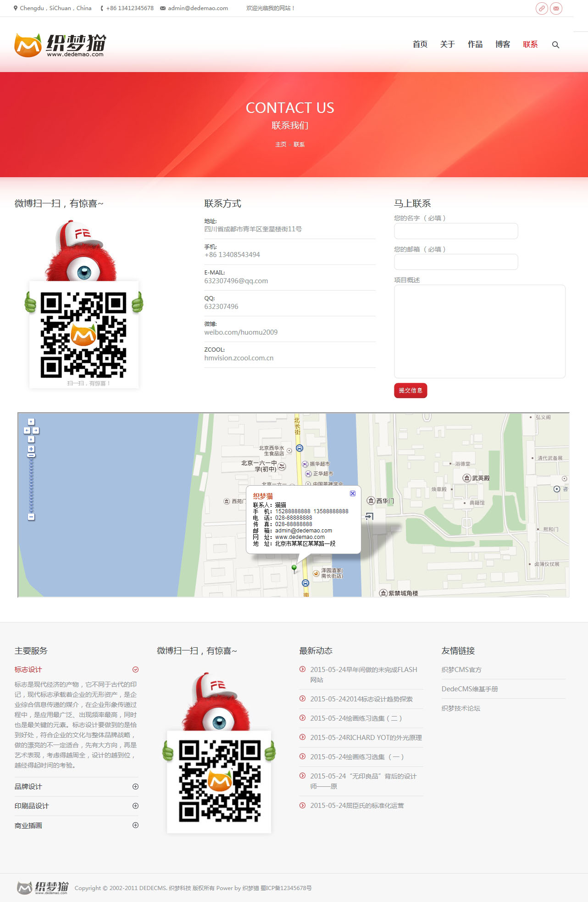This screenshot has width=588, height=902.
Task: Click the search magnifier icon in navigation
Action: pos(555,45)
